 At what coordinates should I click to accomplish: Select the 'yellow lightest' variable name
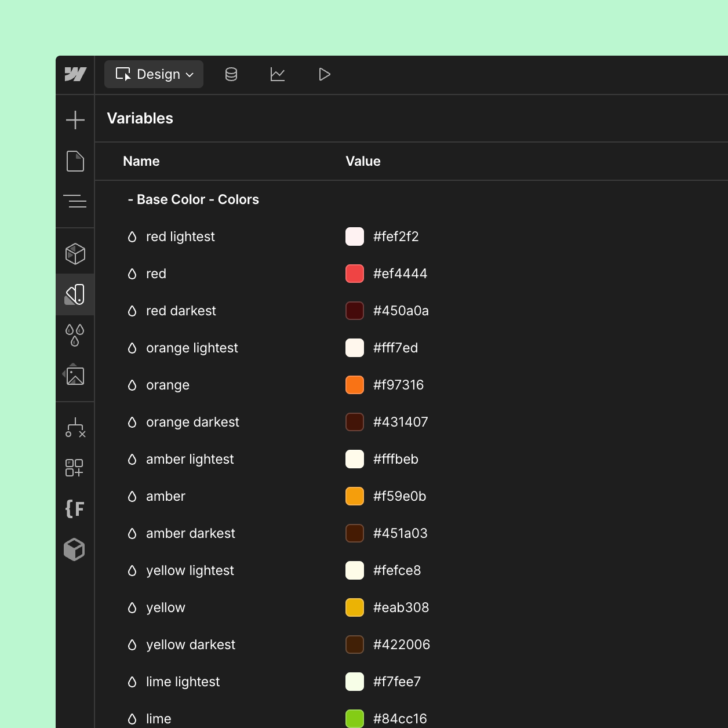[x=190, y=570]
